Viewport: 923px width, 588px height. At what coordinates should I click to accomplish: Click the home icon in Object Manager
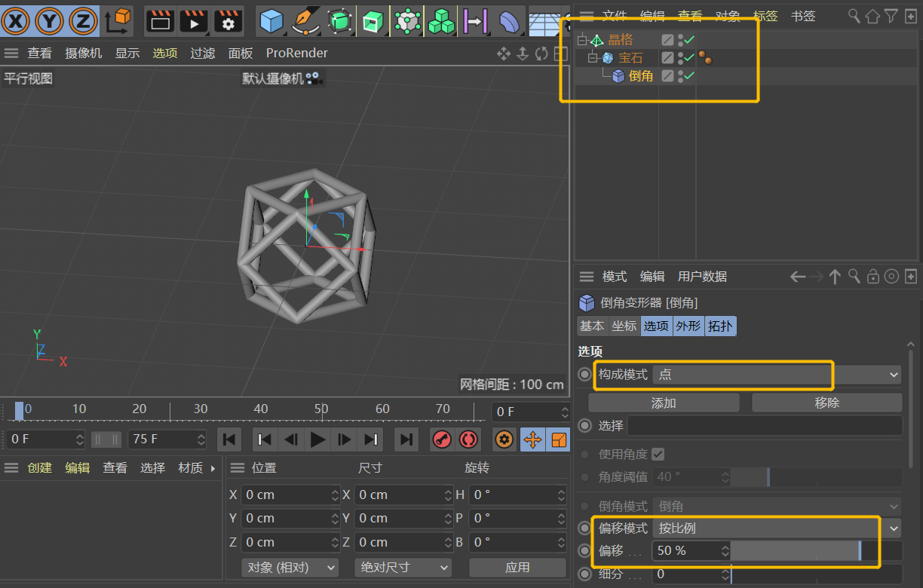872,15
